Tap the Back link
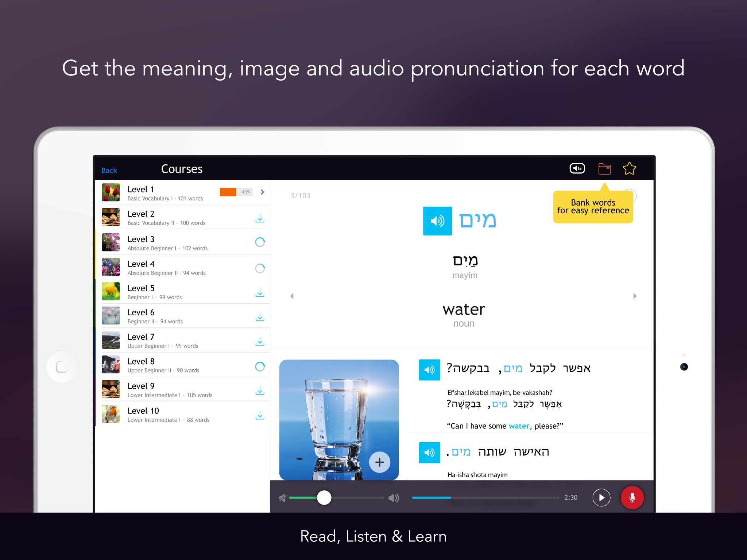 pyautogui.click(x=109, y=170)
